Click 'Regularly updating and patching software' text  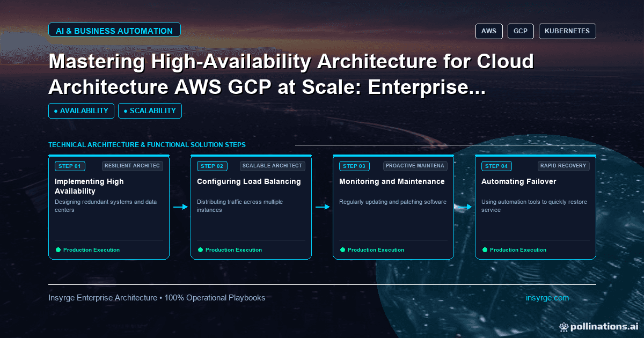point(393,202)
